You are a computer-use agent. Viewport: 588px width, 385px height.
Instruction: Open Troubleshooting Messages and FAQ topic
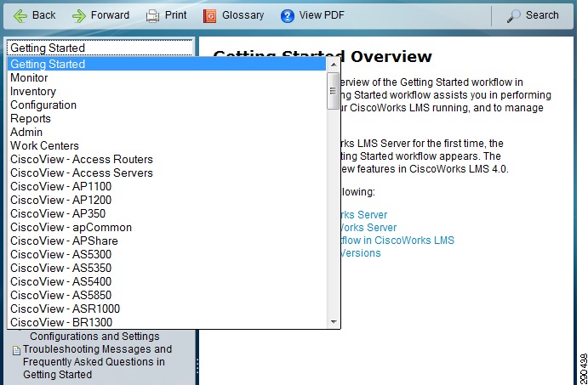click(x=98, y=362)
